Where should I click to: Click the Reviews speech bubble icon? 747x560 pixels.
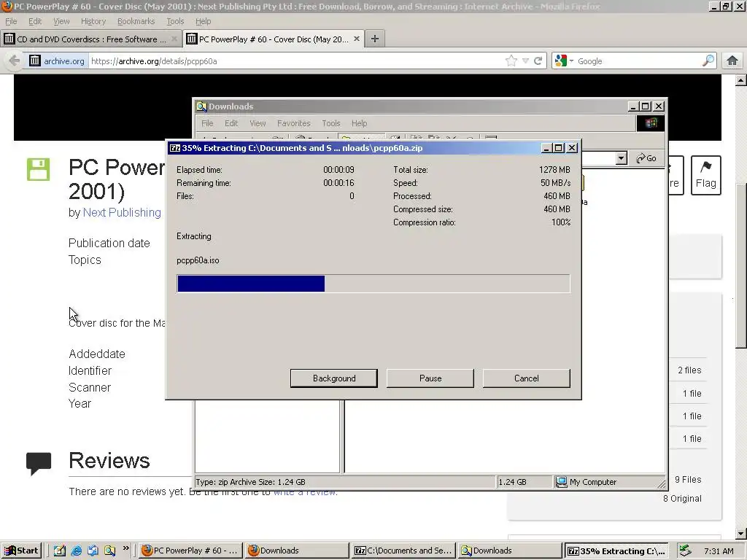pos(39,463)
